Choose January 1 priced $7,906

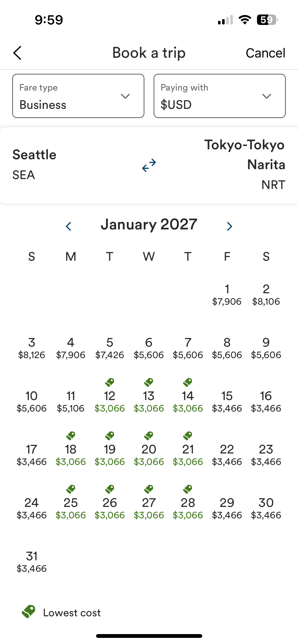pyautogui.click(x=227, y=295)
